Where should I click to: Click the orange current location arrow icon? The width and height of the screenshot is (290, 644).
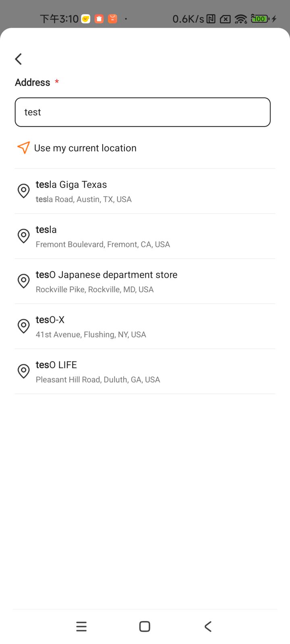click(x=23, y=148)
